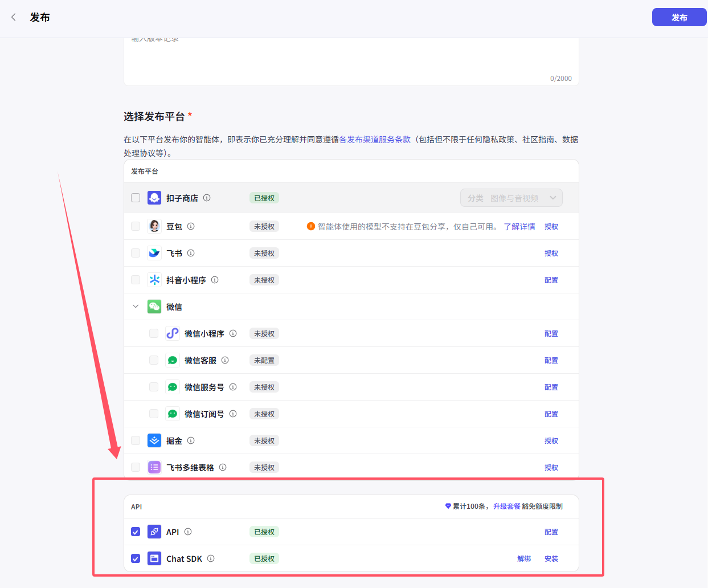Image resolution: width=708 pixels, height=588 pixels.
Task: Click the 飞书多维表格 icon
Action: click(x=154, y=467)
